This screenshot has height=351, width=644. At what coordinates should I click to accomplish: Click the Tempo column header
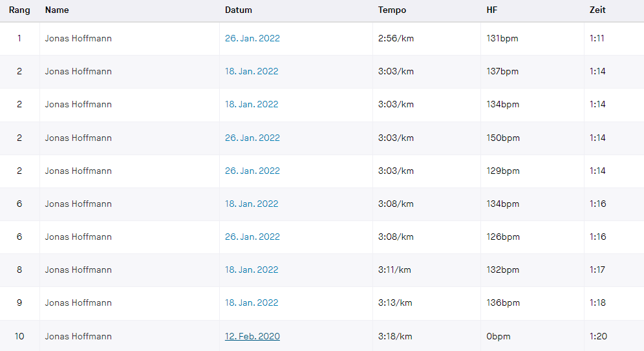tap(392, 10)
